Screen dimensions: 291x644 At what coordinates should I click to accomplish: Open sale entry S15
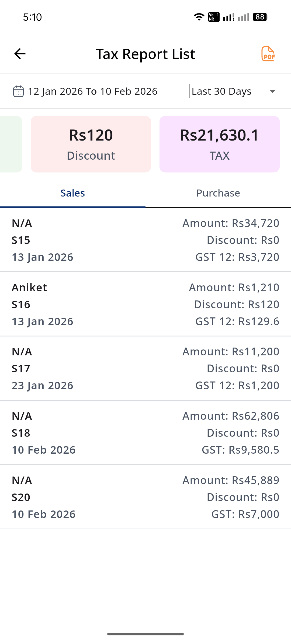pyautogui.click(x=145, y=240)
